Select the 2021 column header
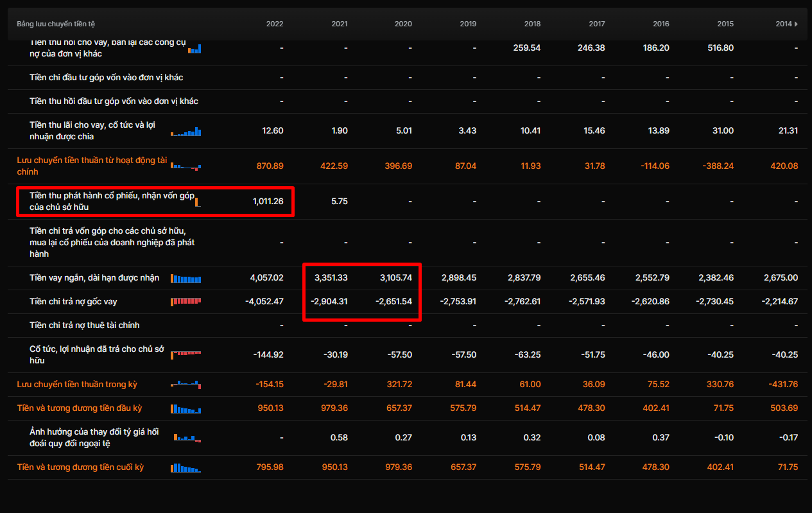The image size is (812, 513). (340, 24)
